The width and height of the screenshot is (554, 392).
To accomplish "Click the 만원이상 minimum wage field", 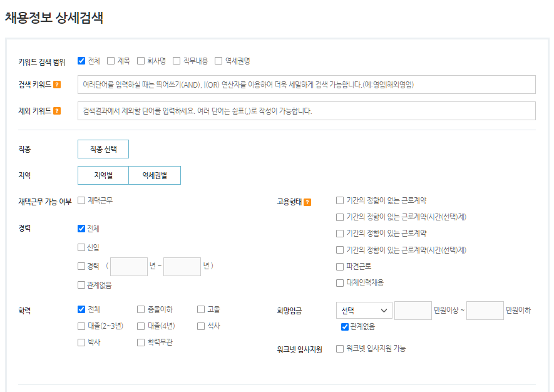I will pos(413,311).
